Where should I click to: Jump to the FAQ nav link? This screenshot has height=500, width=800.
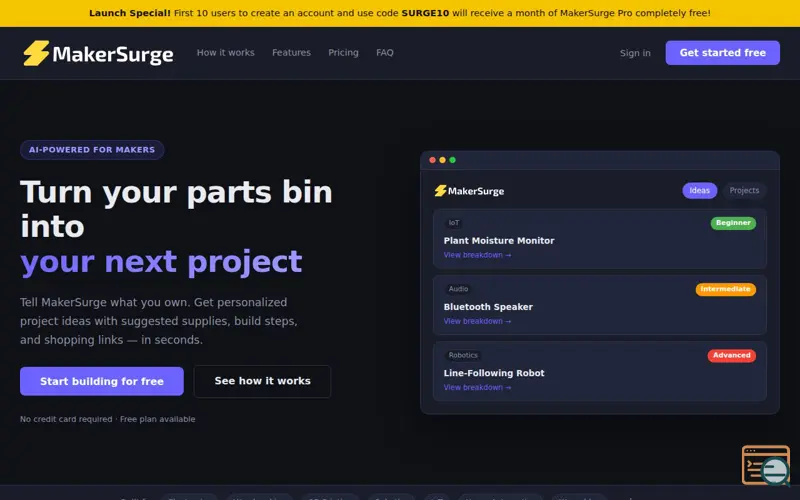[385, 53]
